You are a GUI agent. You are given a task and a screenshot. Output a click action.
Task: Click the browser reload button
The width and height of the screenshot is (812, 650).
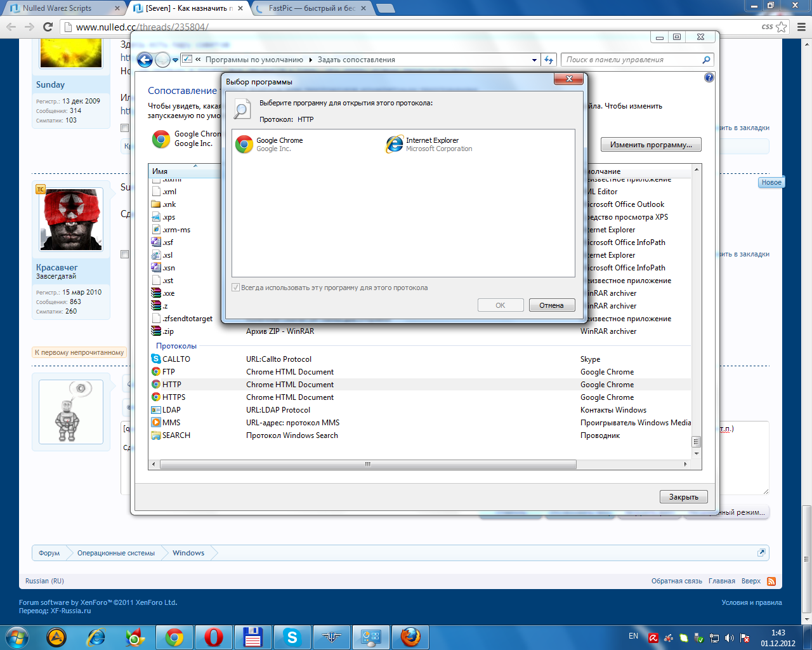coord(48,27)
